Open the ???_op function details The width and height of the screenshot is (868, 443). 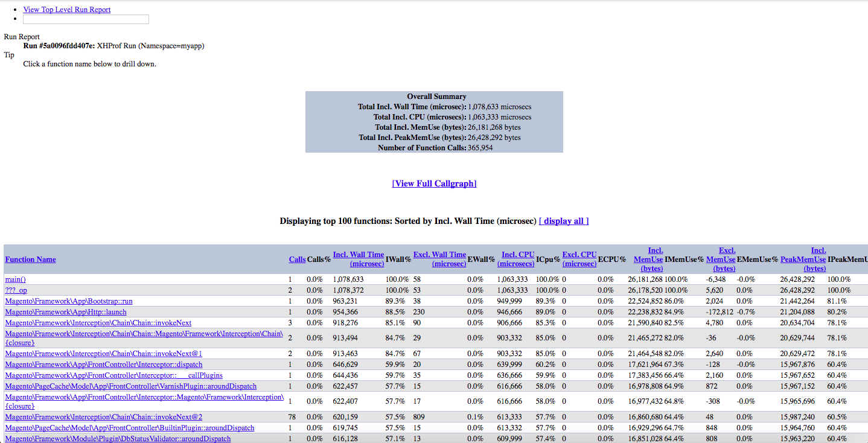click(x=16, y=290)
